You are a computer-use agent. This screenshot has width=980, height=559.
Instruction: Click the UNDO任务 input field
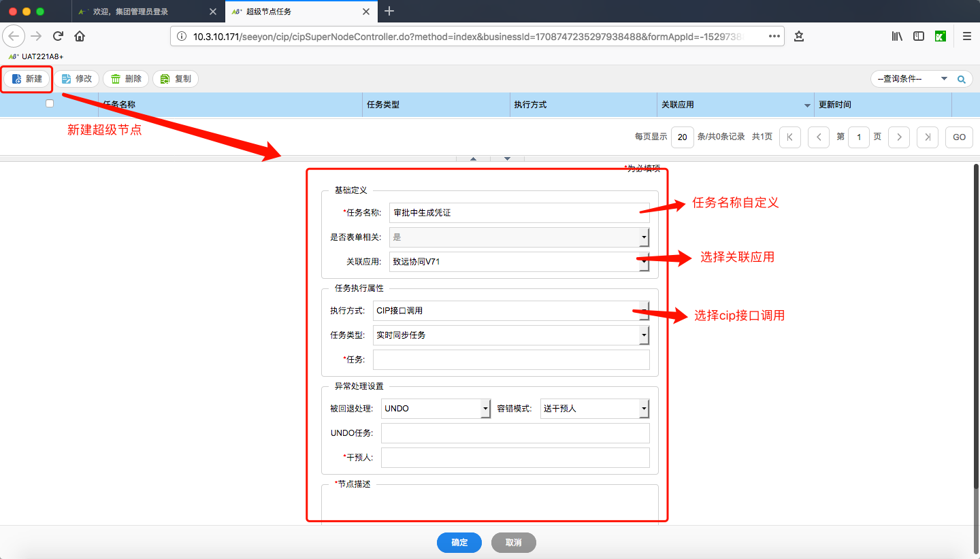pyautogui.click(x=515, y=433)
